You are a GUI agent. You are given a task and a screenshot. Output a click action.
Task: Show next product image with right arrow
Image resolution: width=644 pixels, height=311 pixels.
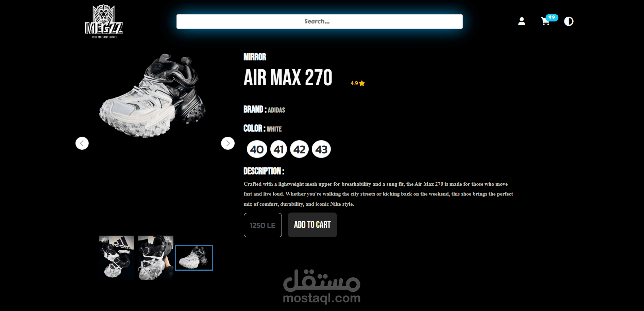pos(228,143)
